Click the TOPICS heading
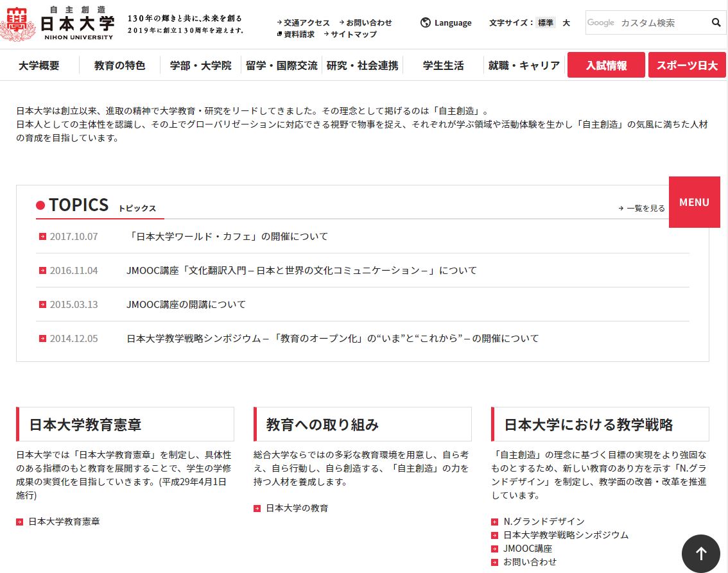The image size is (728, 573). [x=79, y=205]
